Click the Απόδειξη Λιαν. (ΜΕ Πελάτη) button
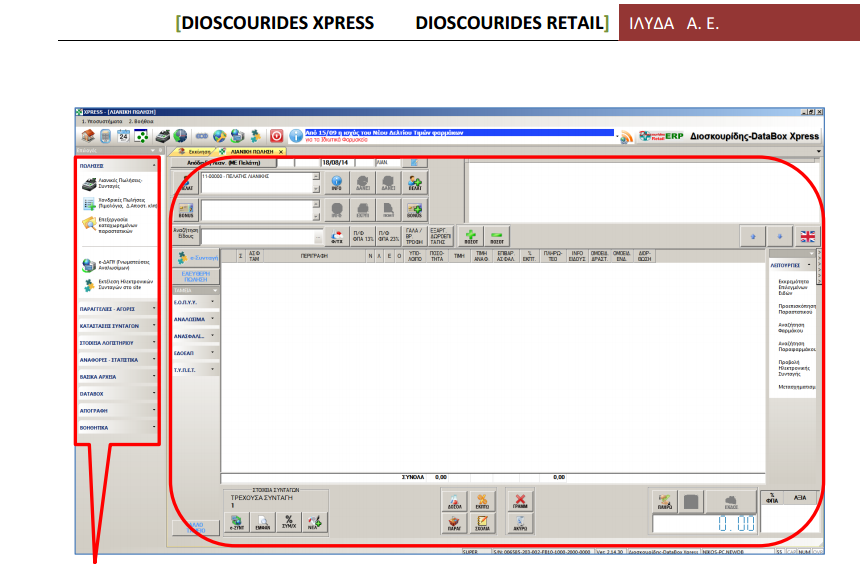 pyautogui.click(x=223, y=163)
